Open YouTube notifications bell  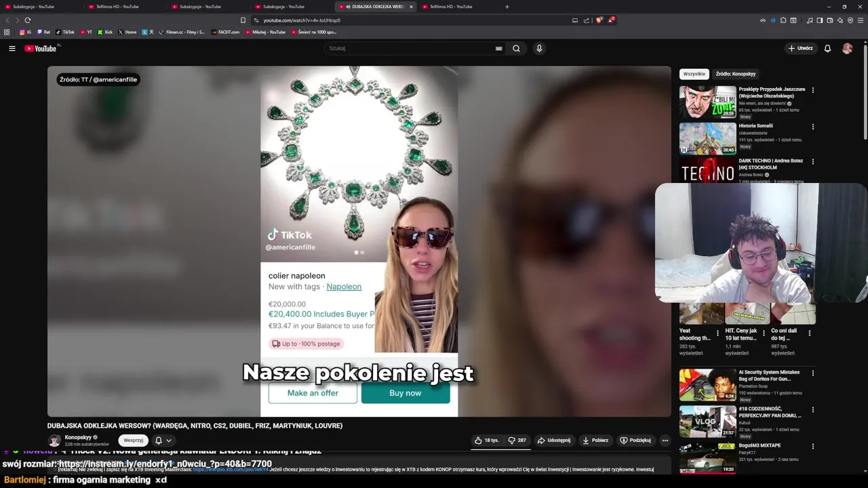tap(827, 48)
